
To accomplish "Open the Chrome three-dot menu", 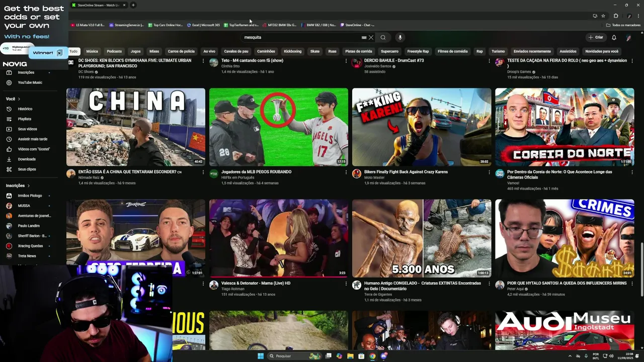I will [638, 16].
